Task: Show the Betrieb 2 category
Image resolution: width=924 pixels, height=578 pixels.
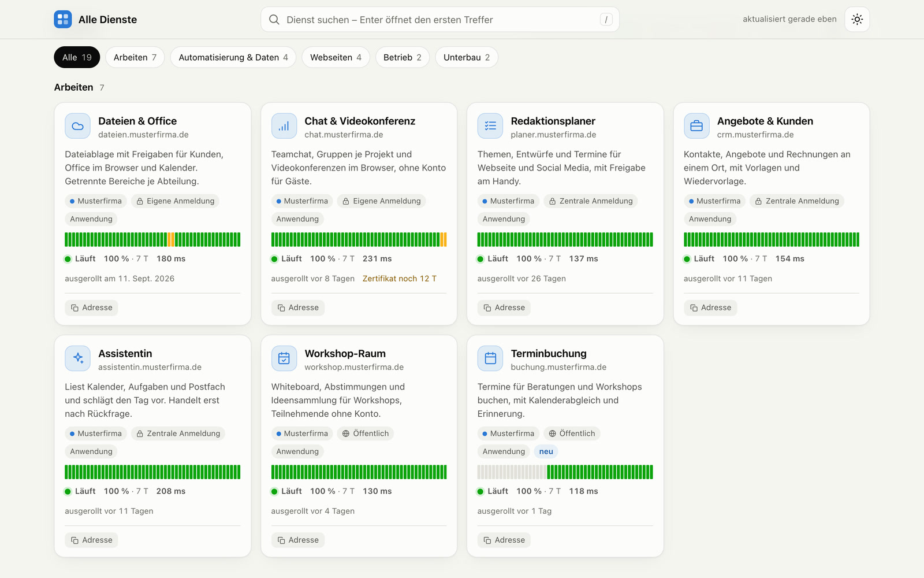Action: [403, 57]
